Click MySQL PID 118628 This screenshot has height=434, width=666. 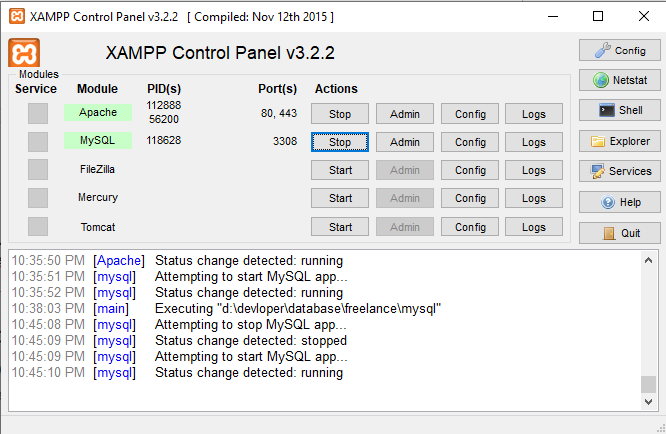[x=164, y=141]
